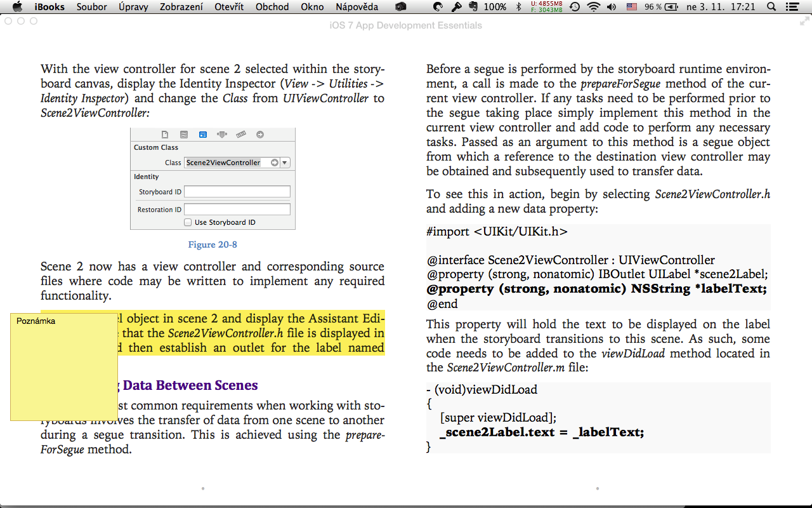
Task: Click the camera icon in menu bar
Action: [x=400, y=7]
